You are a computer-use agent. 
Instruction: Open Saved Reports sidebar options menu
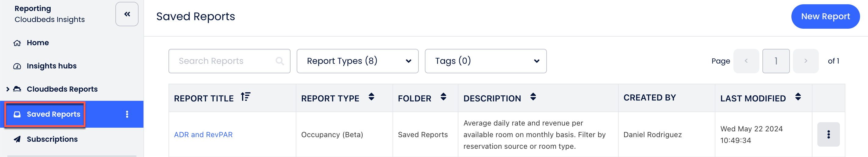pos(127,114)
